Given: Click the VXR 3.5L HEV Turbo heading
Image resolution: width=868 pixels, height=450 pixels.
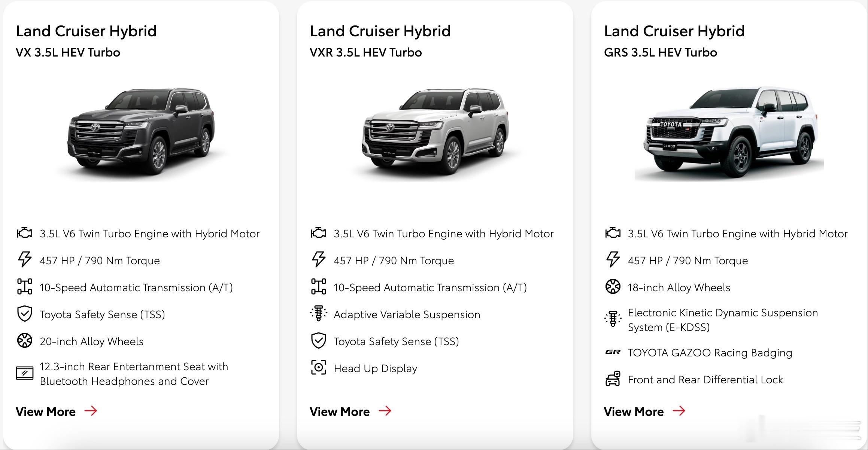Looking at the screenshot, I should (366, 52).
